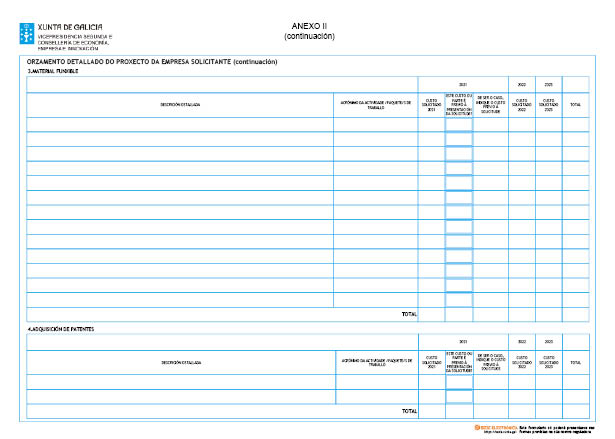Click the (continuación) subtitle under ANEXO II
This screenshot has width=615, height=439.
click(309, 36)
